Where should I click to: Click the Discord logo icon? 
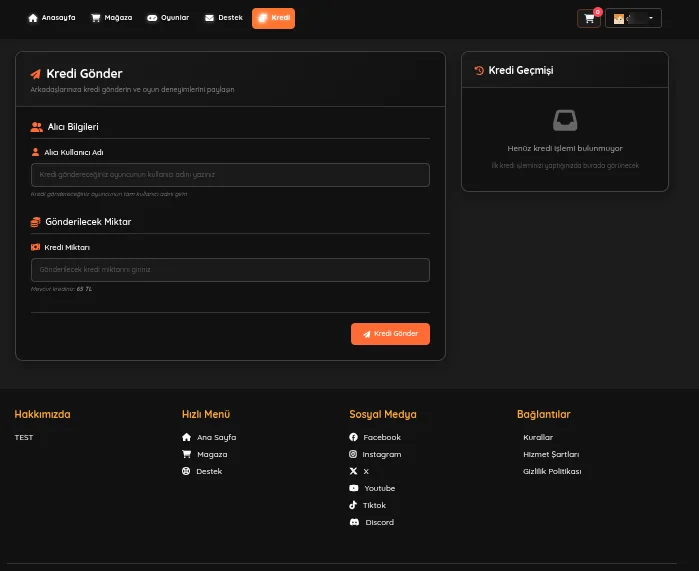[354, 522]
